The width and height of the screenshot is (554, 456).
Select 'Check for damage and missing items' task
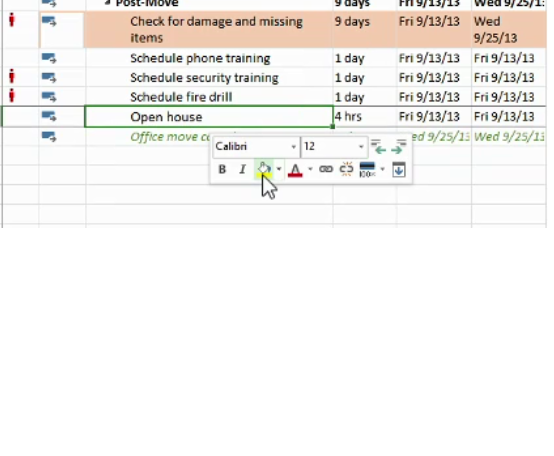[216, 30]
